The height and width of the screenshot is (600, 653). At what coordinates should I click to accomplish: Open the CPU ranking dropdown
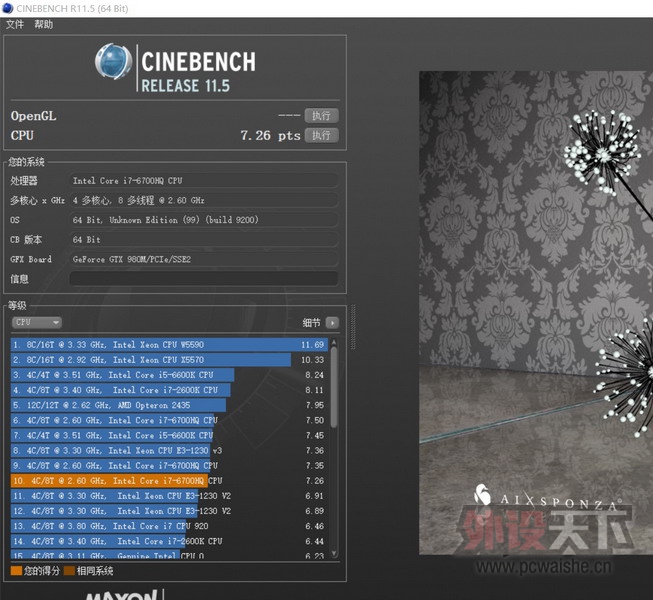point(37,322)
